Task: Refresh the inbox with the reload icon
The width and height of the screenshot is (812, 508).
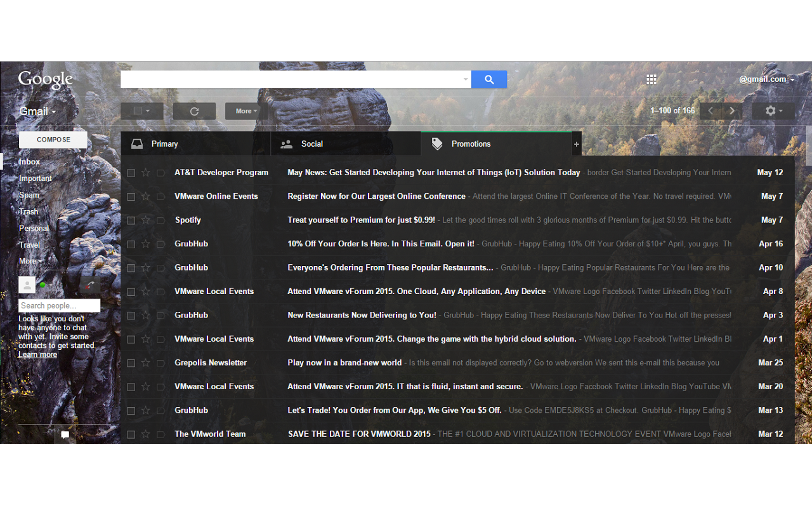Action: point(194,111)
